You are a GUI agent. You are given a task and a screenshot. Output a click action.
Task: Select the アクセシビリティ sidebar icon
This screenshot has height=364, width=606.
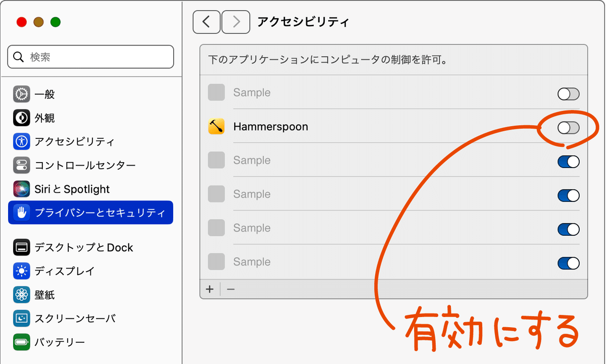(21, 142)
